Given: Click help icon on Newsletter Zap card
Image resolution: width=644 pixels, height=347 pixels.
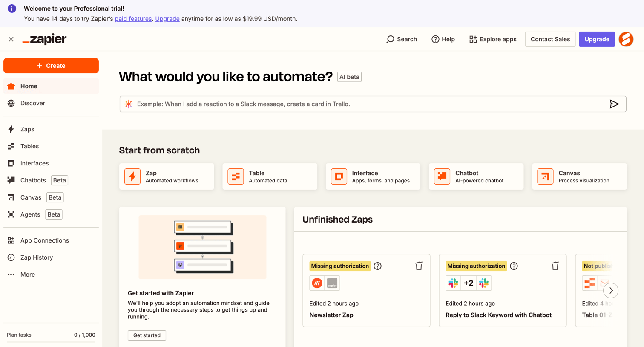Looking at the screenshot, I should click(378, 266).
